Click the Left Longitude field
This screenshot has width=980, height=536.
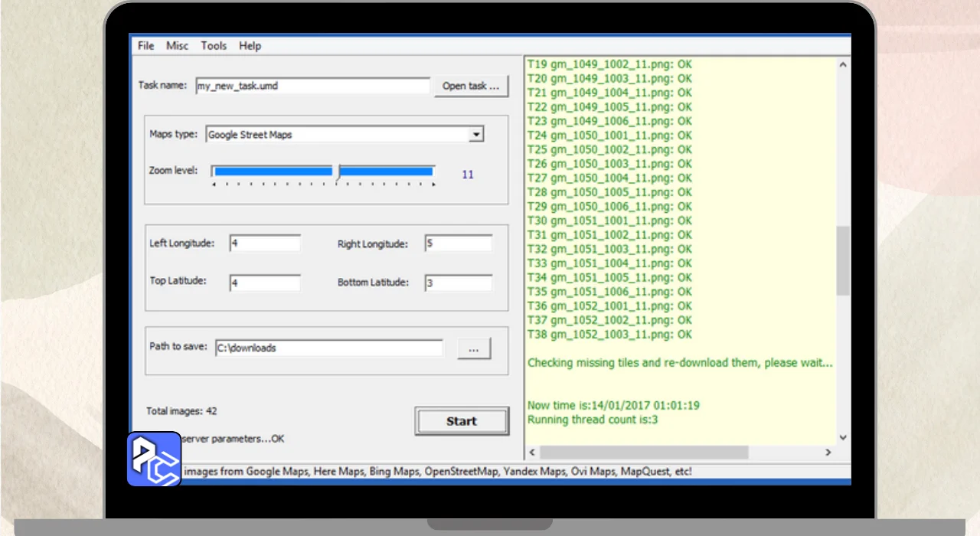(265, 243)
